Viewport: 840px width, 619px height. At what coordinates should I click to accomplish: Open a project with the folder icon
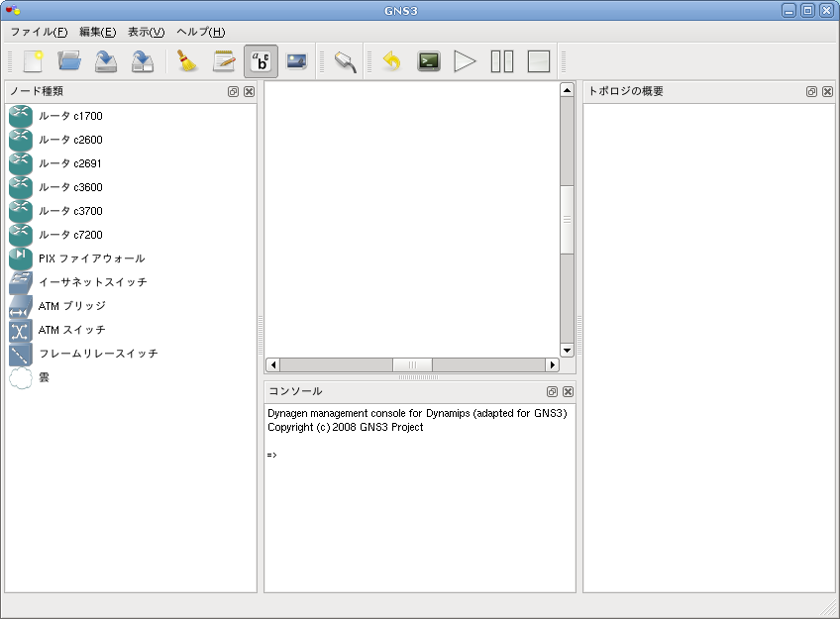point(69,61)
